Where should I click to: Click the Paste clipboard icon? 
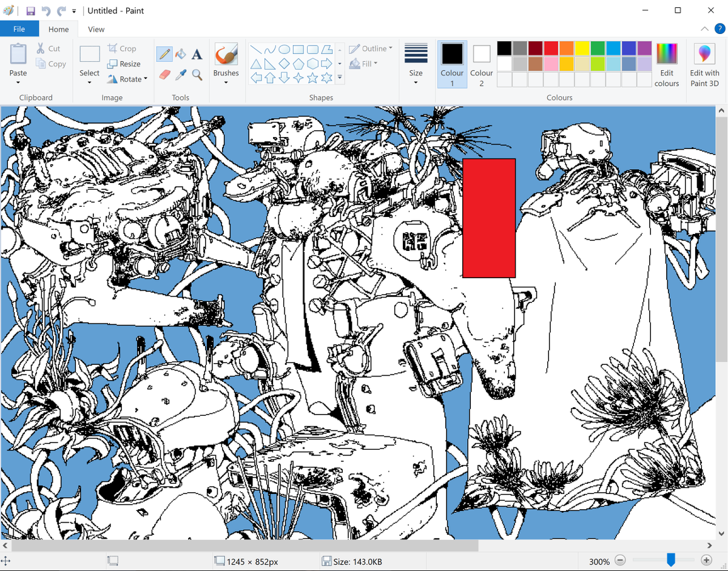pos(18,53)
